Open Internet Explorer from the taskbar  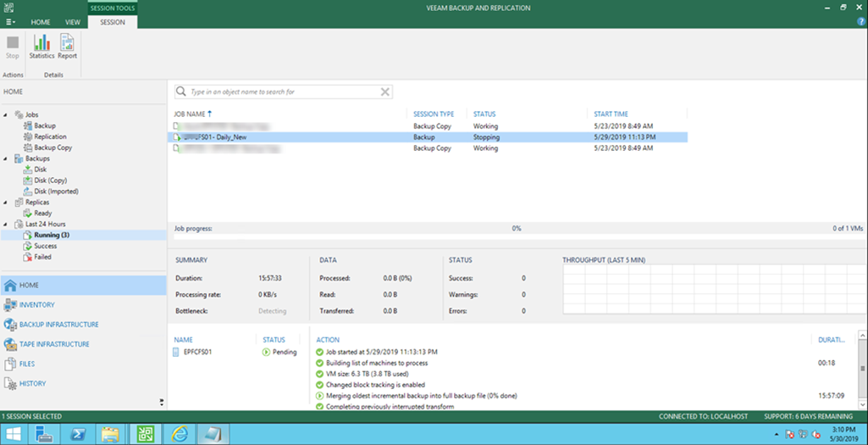(179, 434)
